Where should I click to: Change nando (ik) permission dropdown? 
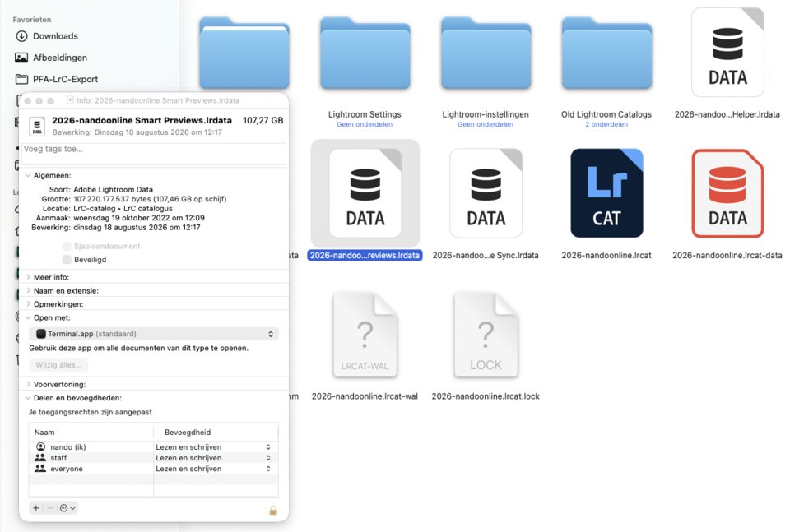[x=214, y=447]
